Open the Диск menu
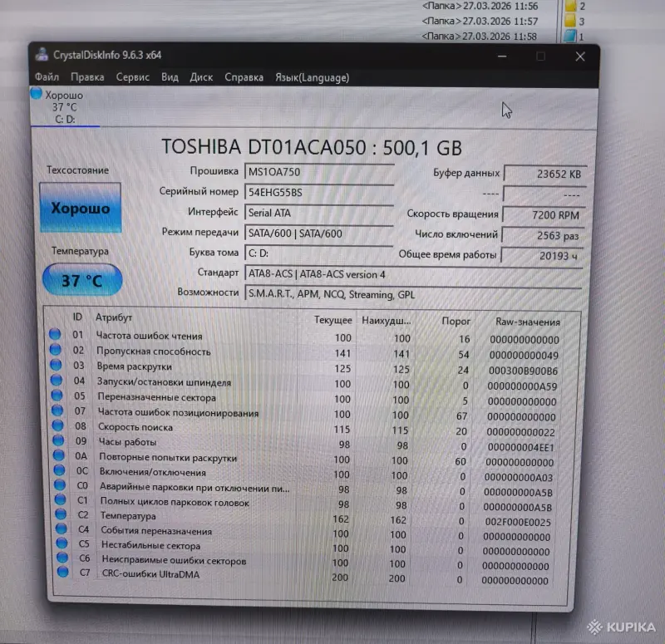 (x=201, y=76)
